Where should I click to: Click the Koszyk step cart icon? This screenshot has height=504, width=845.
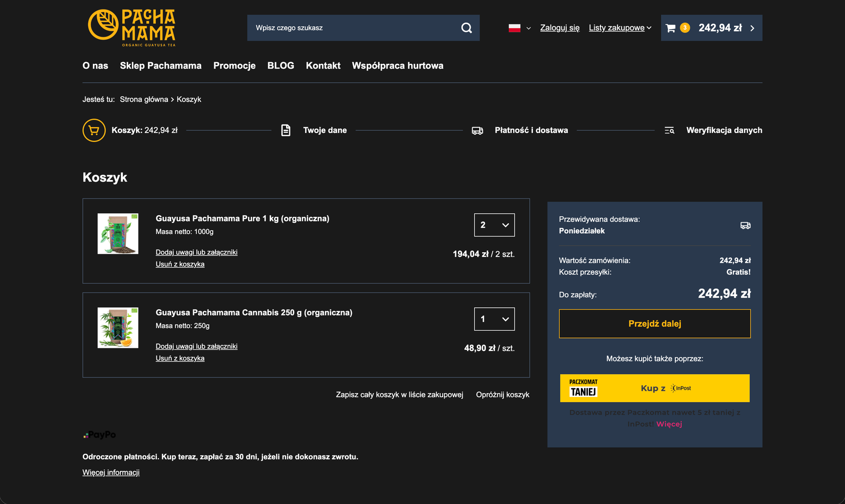click(94, 130)
